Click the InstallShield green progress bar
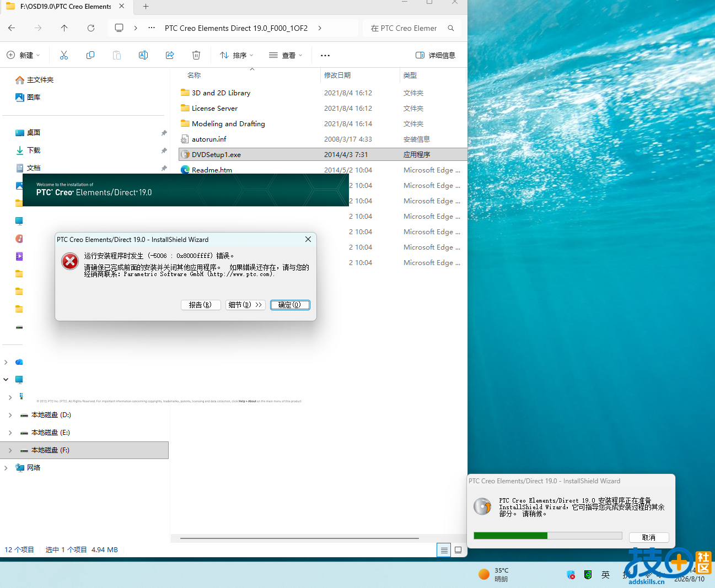The height and width of the screenshot is (588, 715). (x=548, y=536)
